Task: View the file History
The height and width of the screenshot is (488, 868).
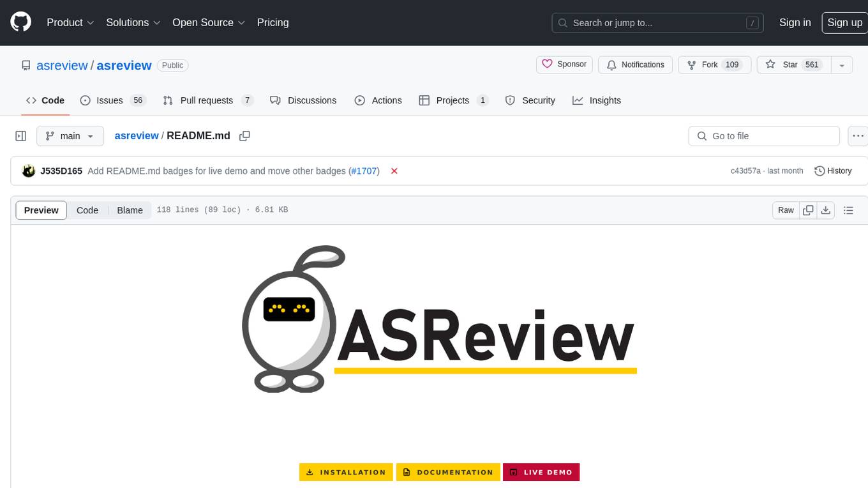Action: tap(834, 171)
